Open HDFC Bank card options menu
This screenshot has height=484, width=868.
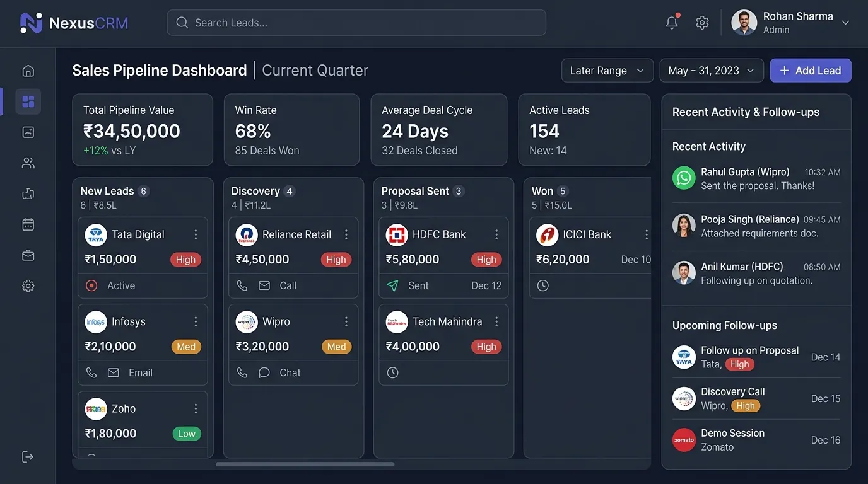pos(496,234)
